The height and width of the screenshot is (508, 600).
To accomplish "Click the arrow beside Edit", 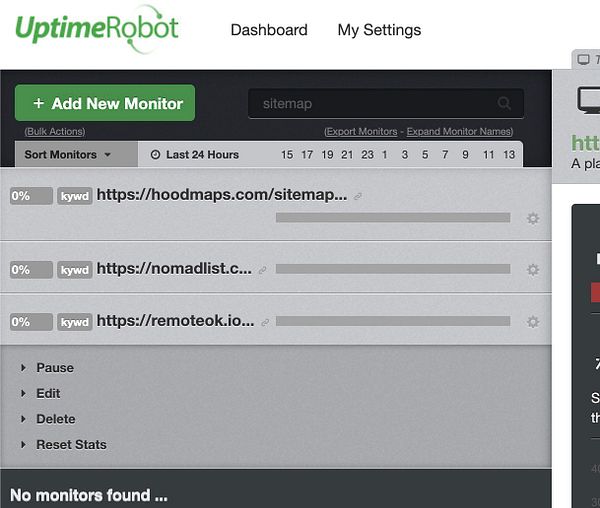I will point(23,393).
